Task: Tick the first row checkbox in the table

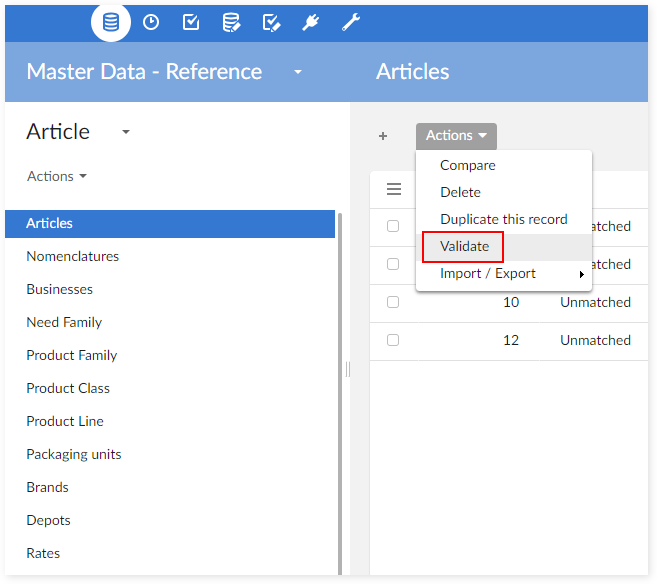Action: click(393, 226)
